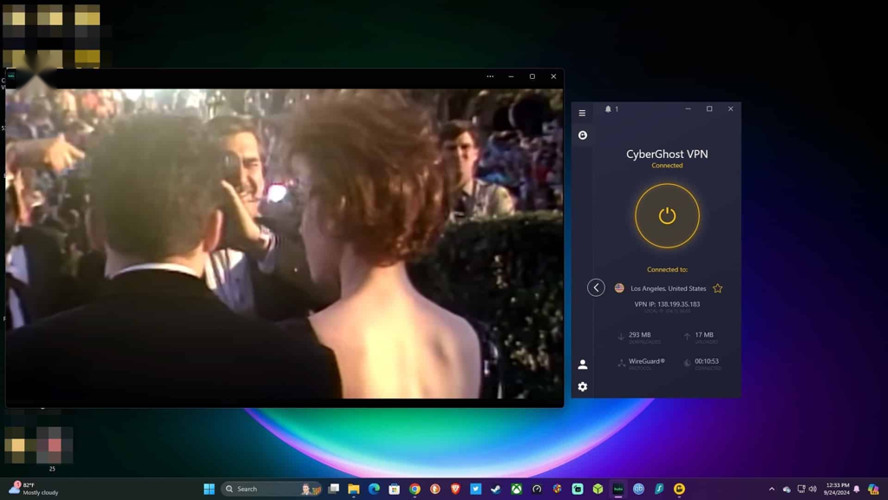Screen dimensions: 888x500
Task: Open the CyberGhost account profile icon
Action: click(x=583, y=365)
